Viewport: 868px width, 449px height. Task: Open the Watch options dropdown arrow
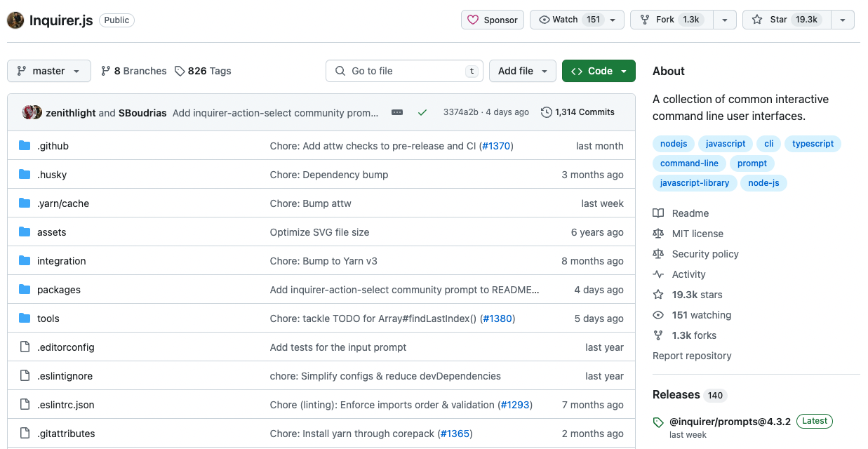613,20
